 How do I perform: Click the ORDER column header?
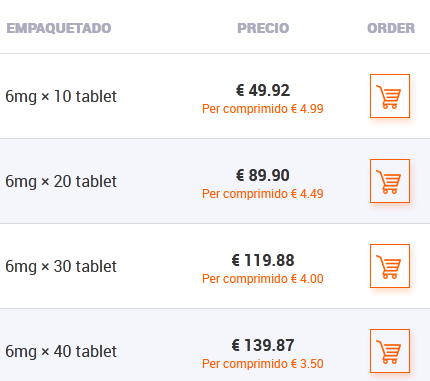pyautogui.click(x=391, y=28)
